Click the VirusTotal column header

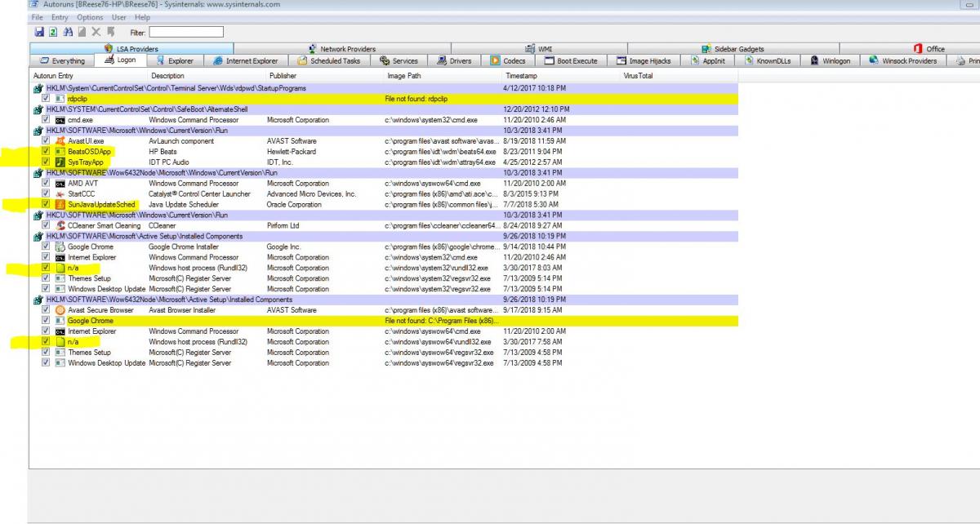pos(679,76)
